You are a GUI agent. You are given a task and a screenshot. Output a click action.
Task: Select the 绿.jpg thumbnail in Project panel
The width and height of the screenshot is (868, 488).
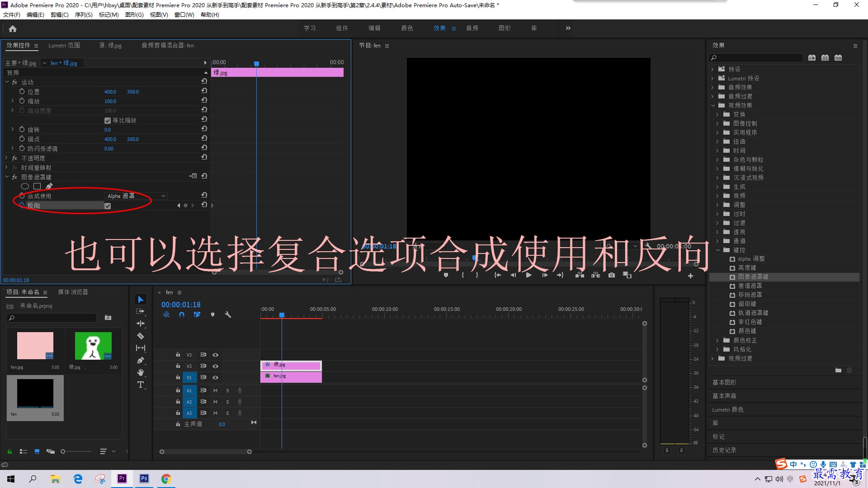(93, 346)
